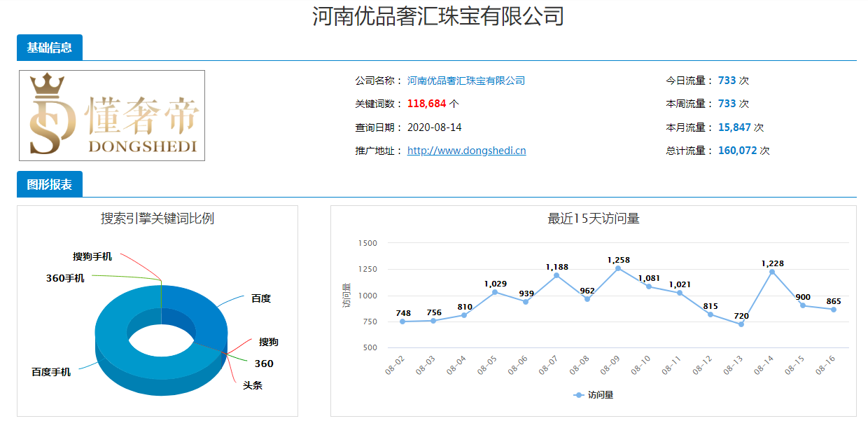Open the 基础信息 section tab
This screenshot has height=428, width=868.
click(50, 48)
